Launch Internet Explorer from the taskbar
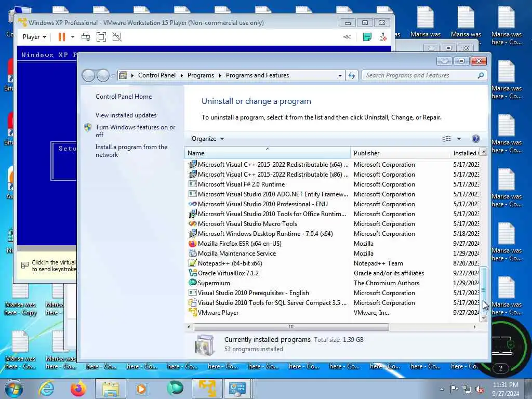Viewport: 532px width, 399px height. pyautogui.click(x=46, y=389)
